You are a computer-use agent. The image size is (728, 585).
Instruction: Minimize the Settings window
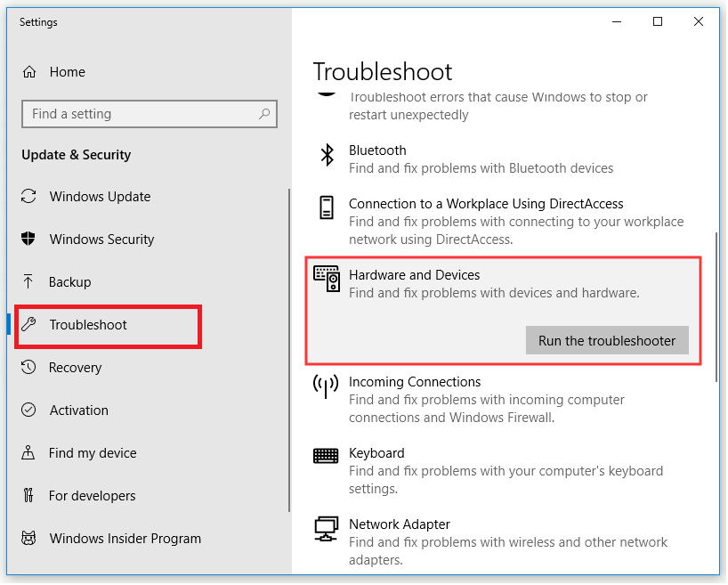618,22
